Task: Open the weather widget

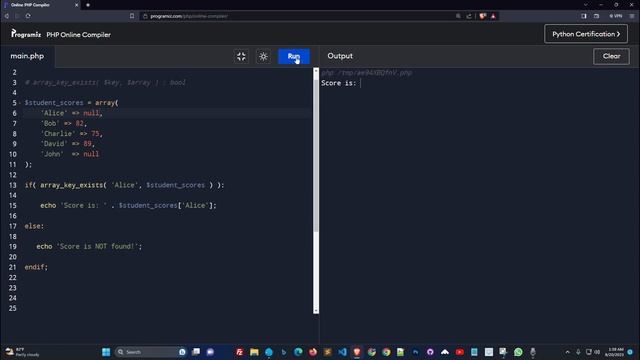Action: 22,352
